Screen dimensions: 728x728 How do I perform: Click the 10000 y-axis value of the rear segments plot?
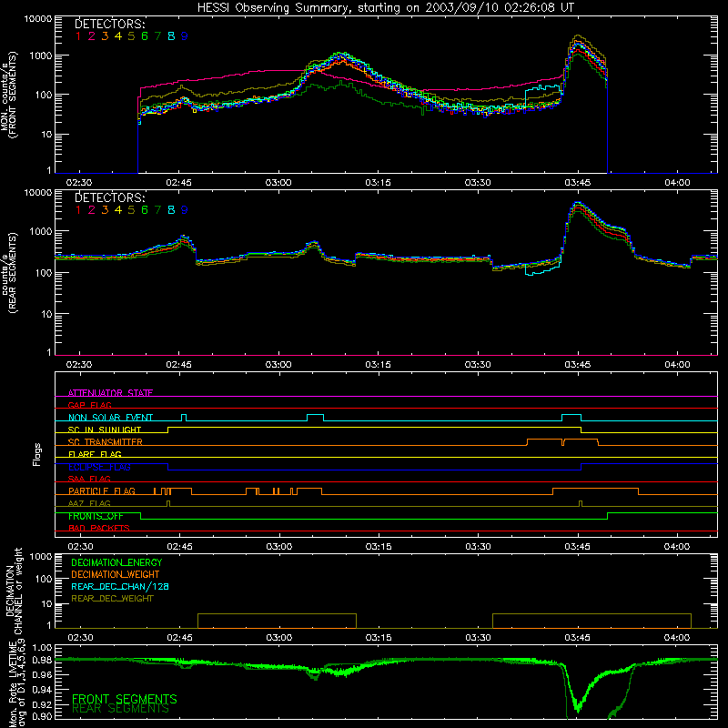coord(38,193)
